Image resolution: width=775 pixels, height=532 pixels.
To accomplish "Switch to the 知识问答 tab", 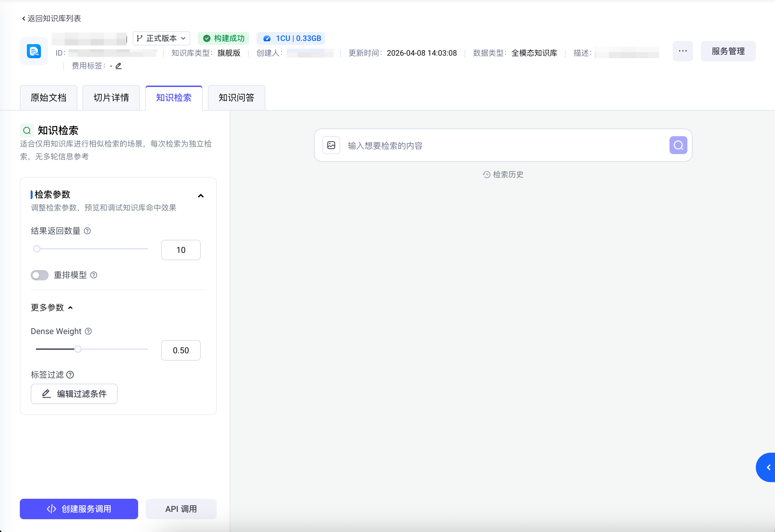I will click(x=237, y=98).
